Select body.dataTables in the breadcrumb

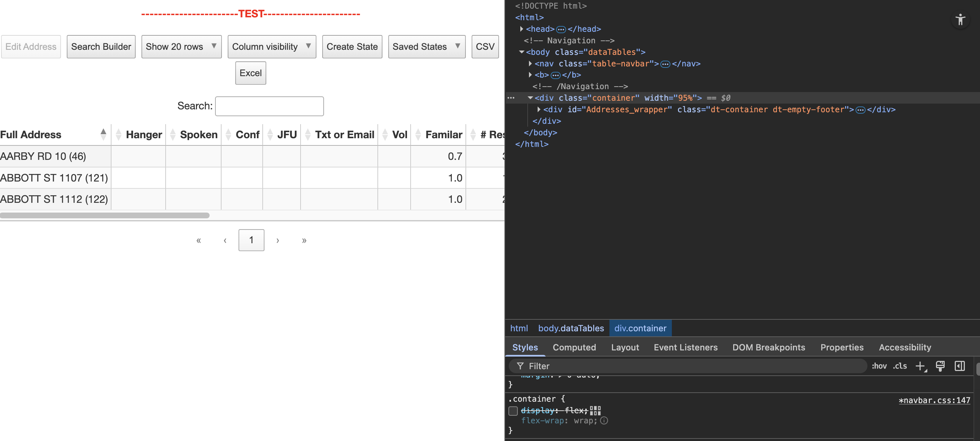pos(571,328)
